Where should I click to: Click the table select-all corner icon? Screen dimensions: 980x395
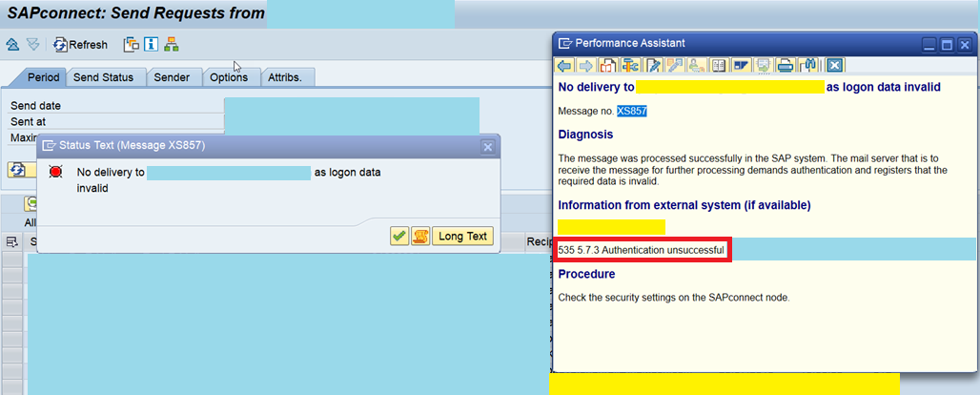click(11, 241)
